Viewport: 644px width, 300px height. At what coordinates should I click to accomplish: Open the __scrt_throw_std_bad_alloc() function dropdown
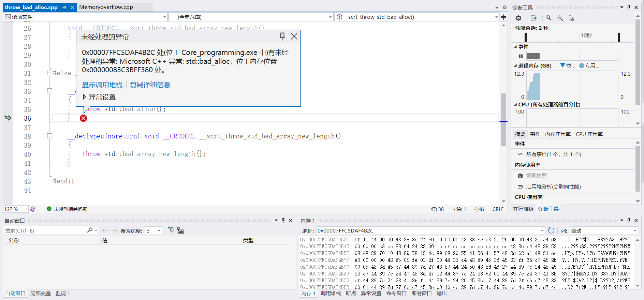pyautogui.click(x=496, y=17)
